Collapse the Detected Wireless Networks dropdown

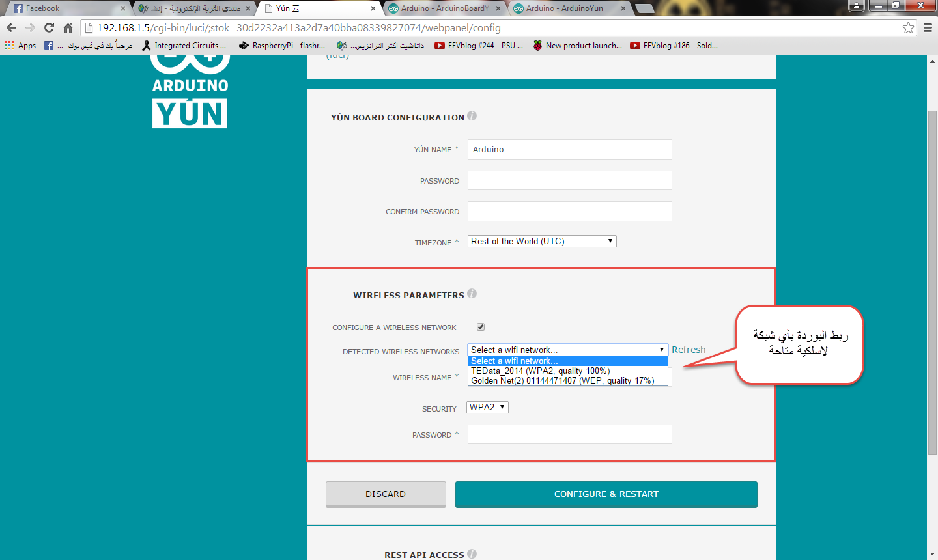568,350
